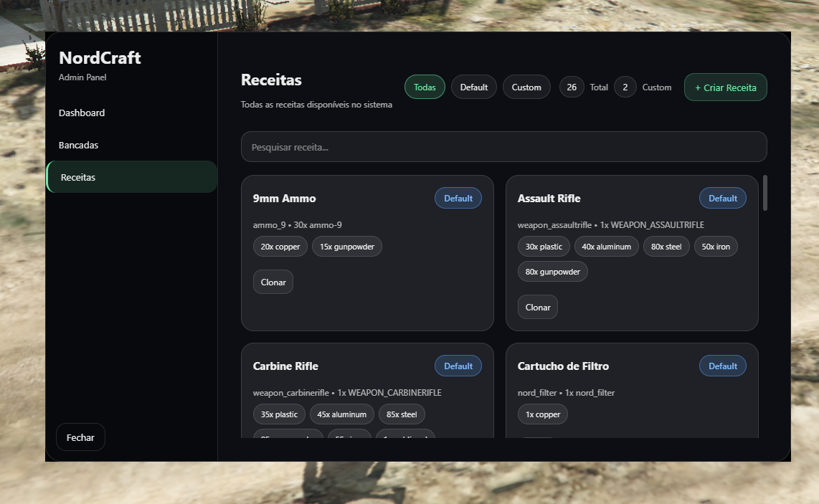Screen dimensions: 819x504
Task: Click the 2 custom count badge
Action: click(625, 87)
